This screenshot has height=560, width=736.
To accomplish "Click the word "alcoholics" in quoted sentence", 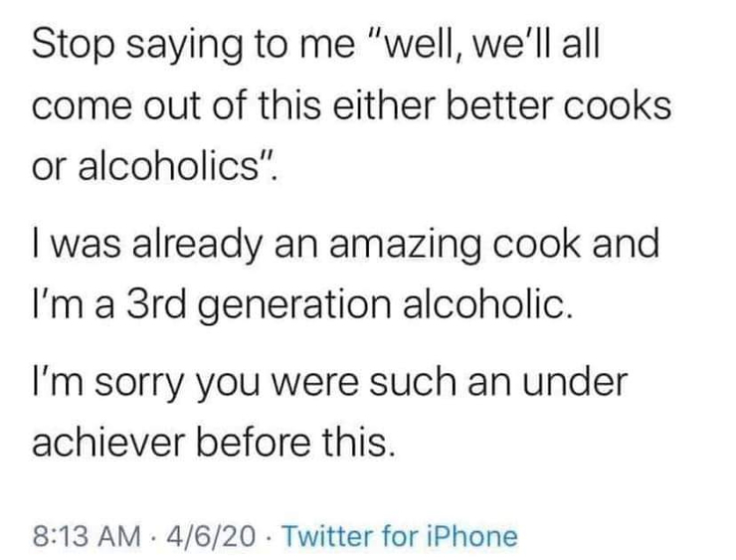I will pos(169,167).
